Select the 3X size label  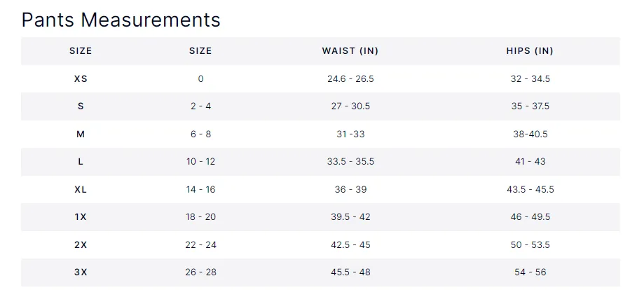coord(81,272)
